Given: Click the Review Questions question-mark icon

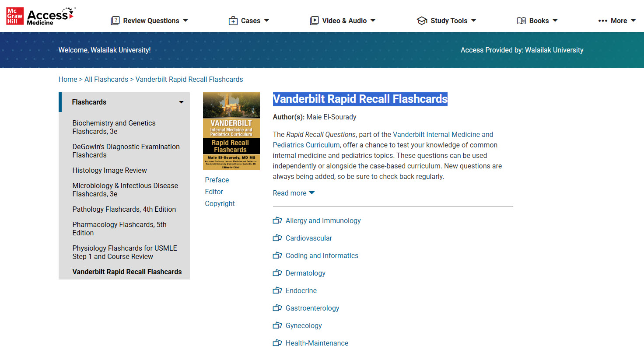Looking at the screenshot, I should tap(115, 21).
